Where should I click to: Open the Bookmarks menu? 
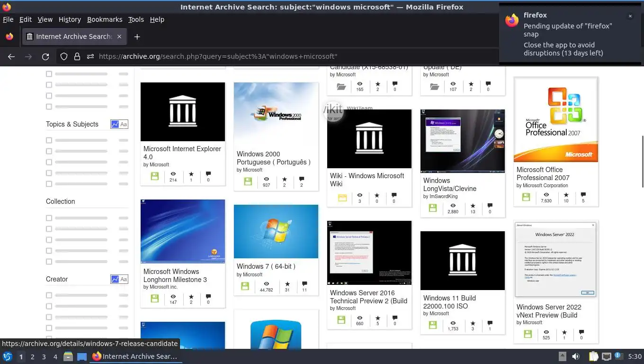coord(105,19)
